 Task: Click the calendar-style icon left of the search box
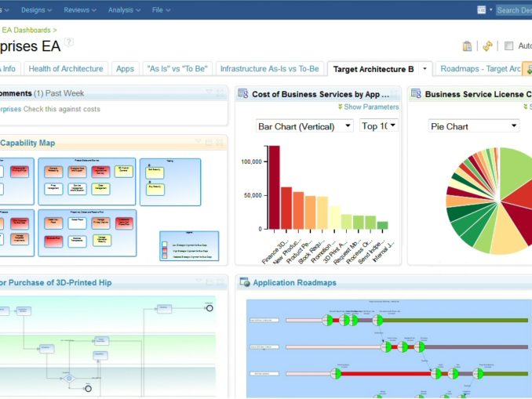click(482, 10)
